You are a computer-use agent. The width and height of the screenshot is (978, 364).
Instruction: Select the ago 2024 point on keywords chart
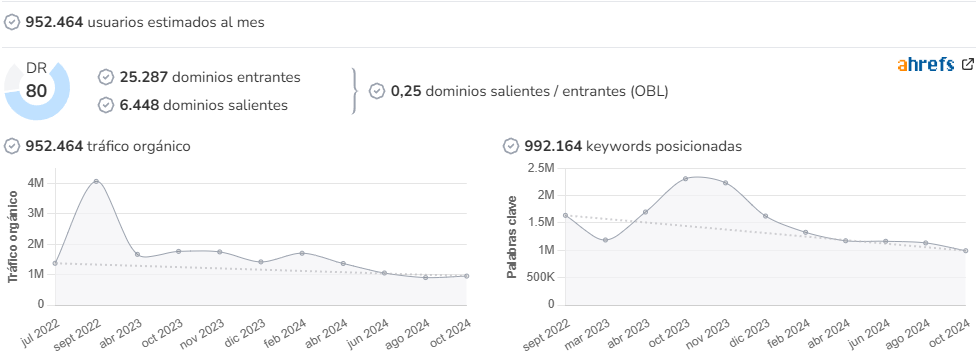tap(926, 243)
